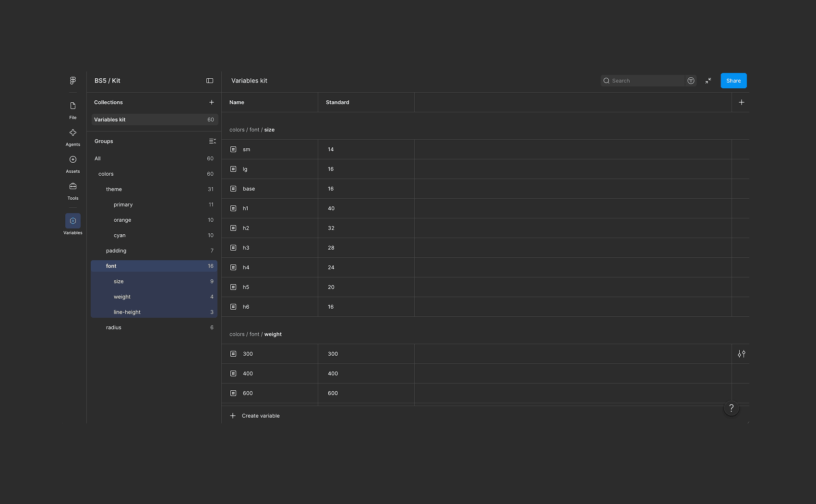Click the number type icon for lg

233,169
